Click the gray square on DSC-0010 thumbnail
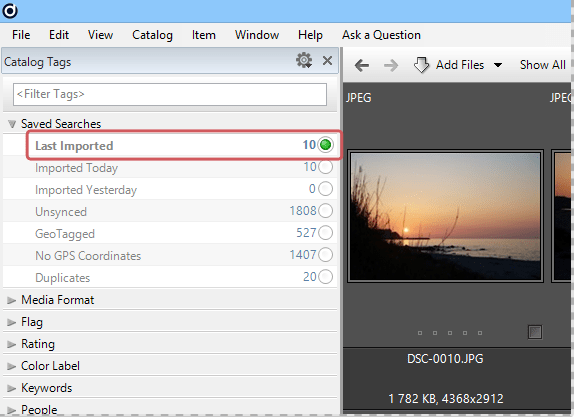Viewport: 575px width, 418px height. [x=535, y=332]
